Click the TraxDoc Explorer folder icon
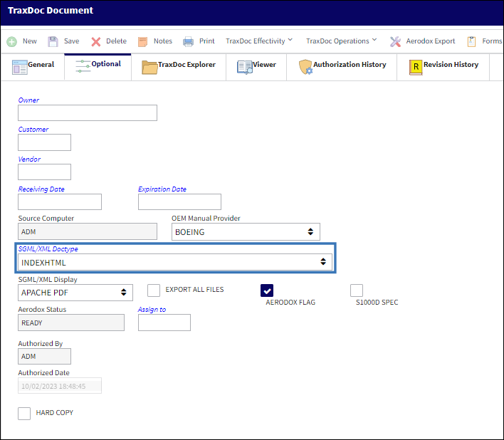Screen dimensions: 504x440 149,67
